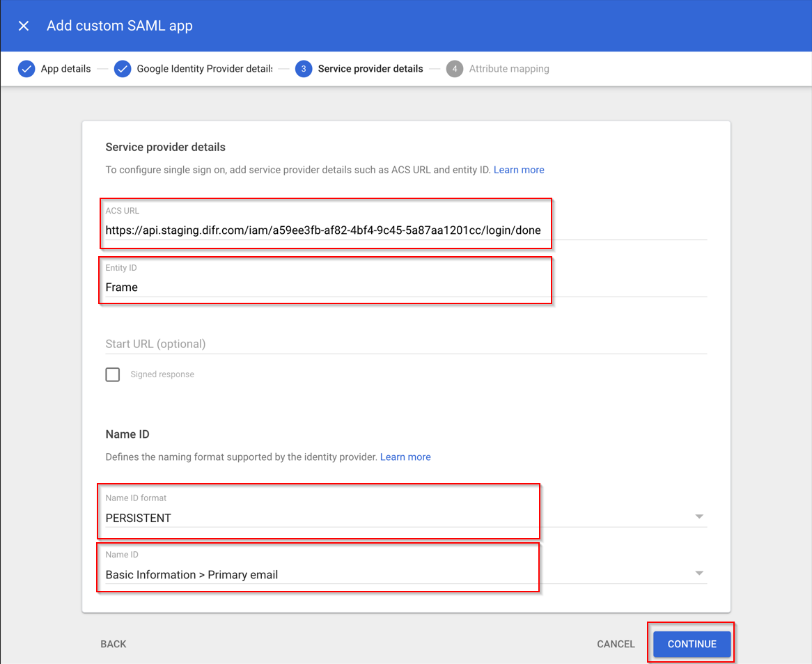Click the step 3 circle icon

(304, 69)
